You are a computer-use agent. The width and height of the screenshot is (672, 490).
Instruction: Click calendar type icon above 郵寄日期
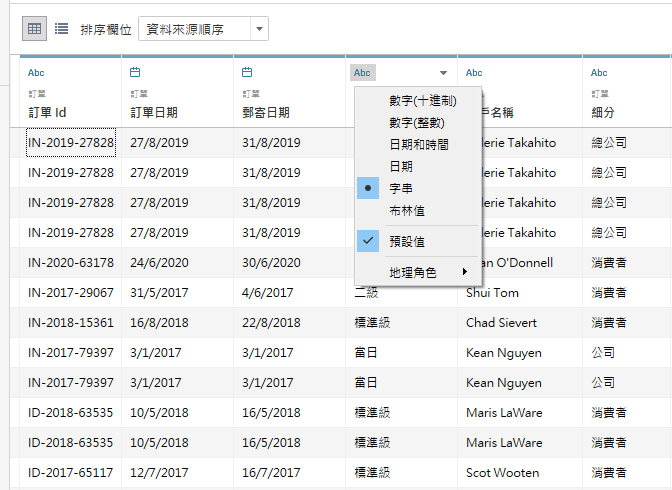247,72
